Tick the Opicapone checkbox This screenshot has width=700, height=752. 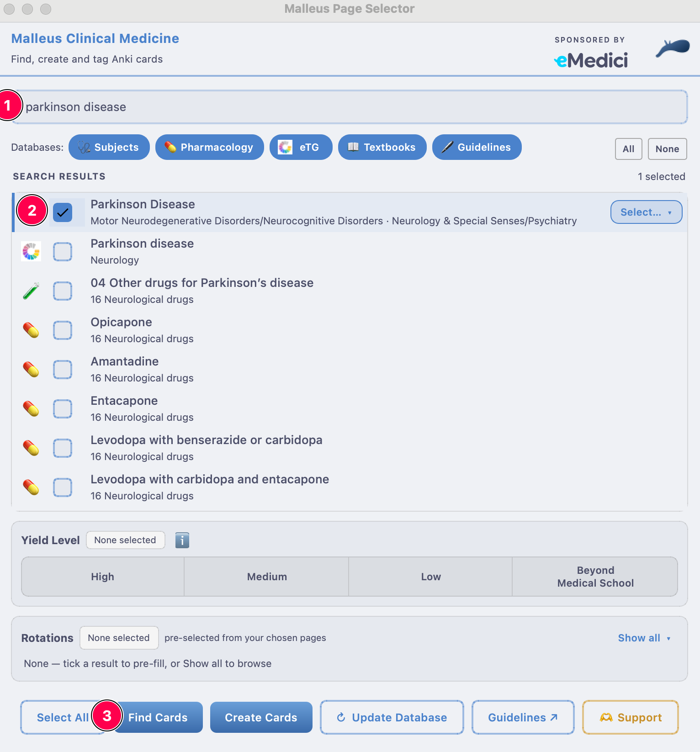pos(63,330)
